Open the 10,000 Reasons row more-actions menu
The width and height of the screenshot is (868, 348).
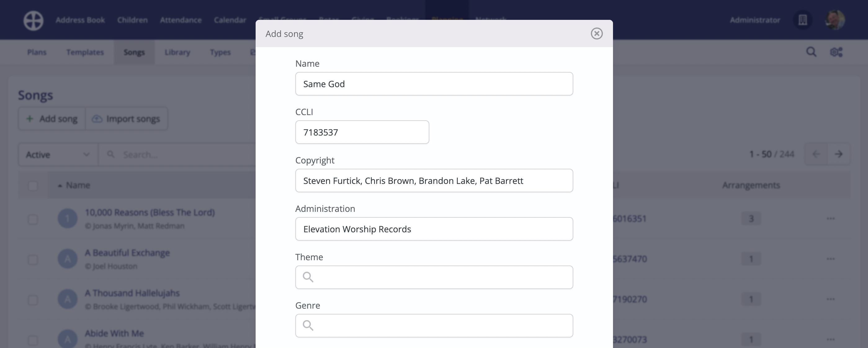click(830, 219)
